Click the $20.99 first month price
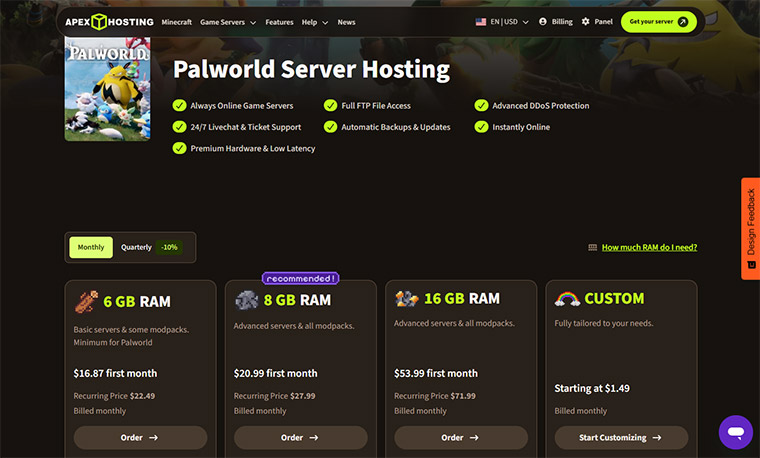 pyautogui.click(x=276, y=373)
